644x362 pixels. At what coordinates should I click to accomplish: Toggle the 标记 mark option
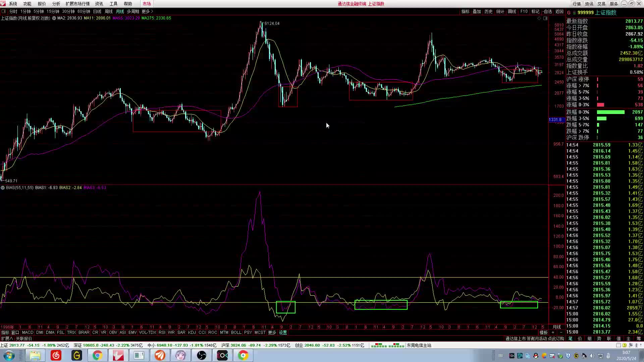pyautogui.click(x=535, y=11)
